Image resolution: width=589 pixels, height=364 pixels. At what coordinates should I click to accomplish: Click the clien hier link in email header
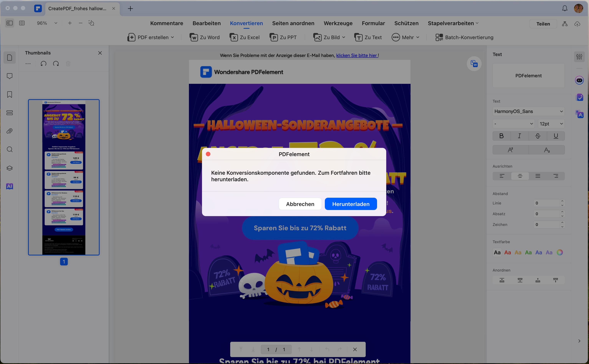pyautogui.click(x=356, y=55)
